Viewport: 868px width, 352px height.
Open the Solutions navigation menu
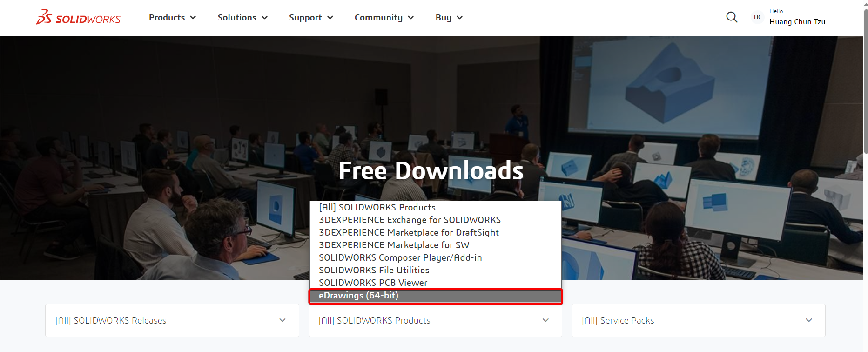(242, 17)
